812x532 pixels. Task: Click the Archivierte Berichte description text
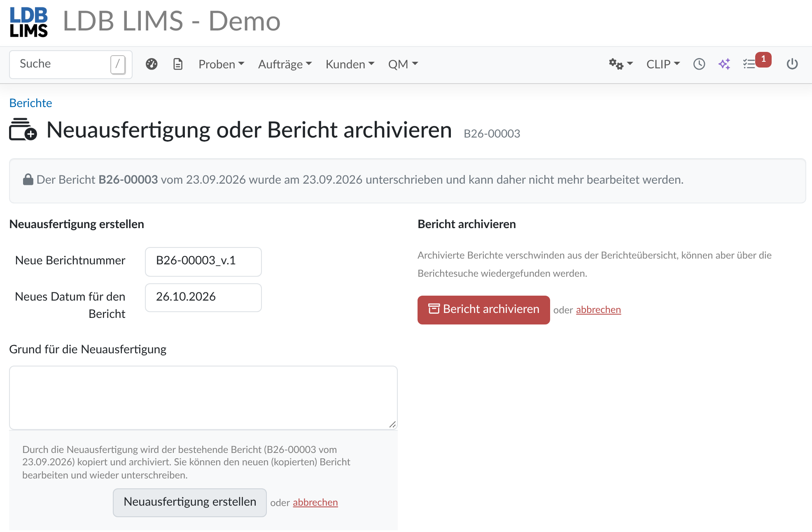click(x=595, y=264)
